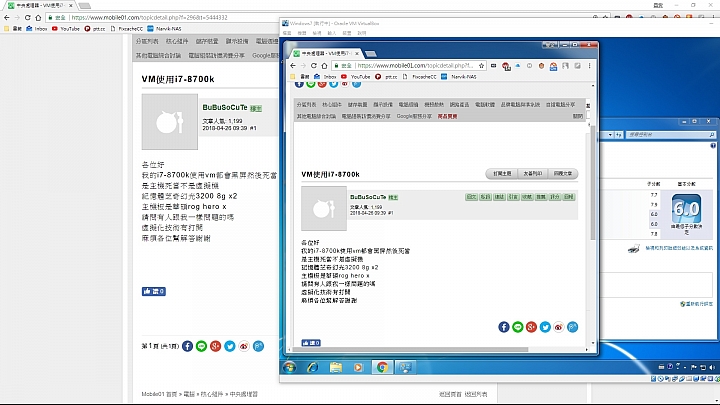The image size is (720, 405).
Task: Reload page in host Chrome window
Action: 28,17
